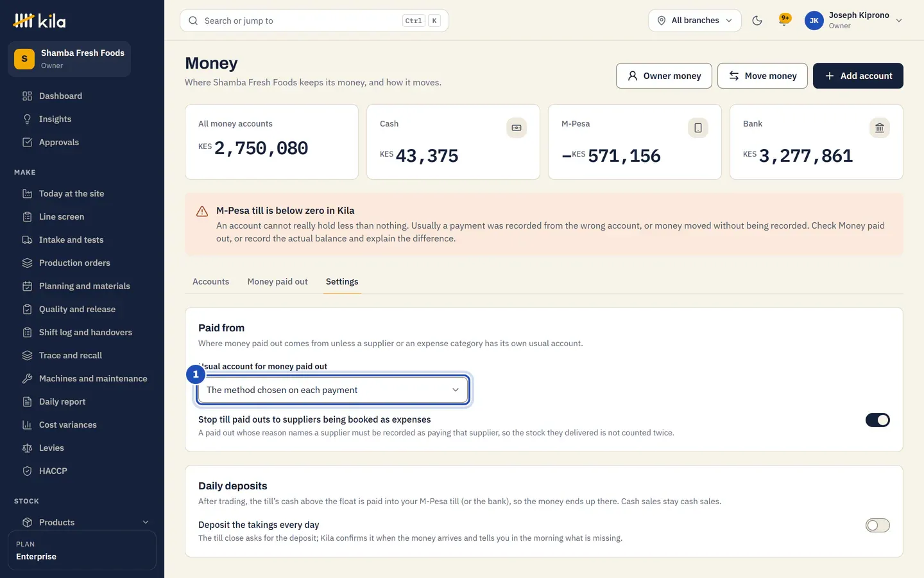
Task: Enable deposit the takings every day
Action: coord(878,525)
